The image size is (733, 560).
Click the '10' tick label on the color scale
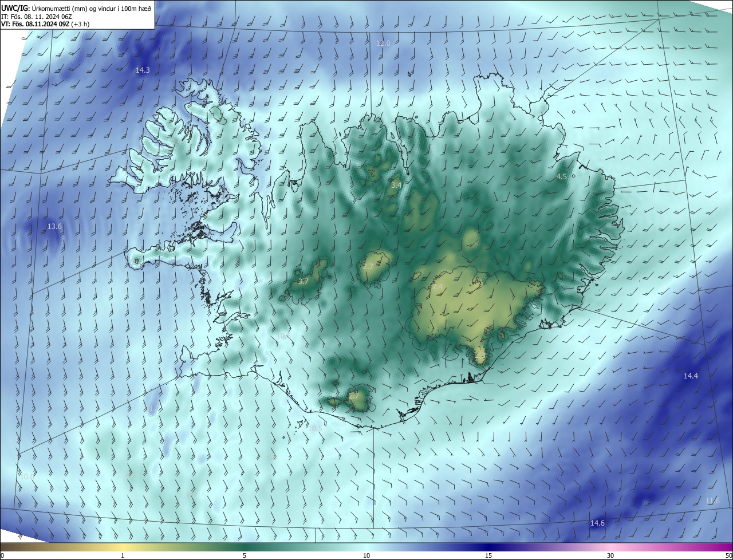pos(366,555)
